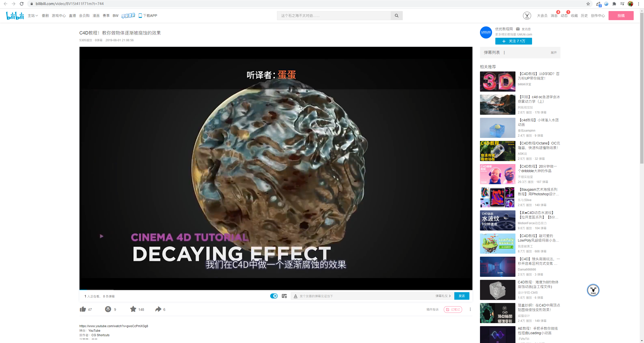The width and height of the screenshot is (644, 343).
Task: Open browser extensions puzzle icon
Action: click(614, 4)
